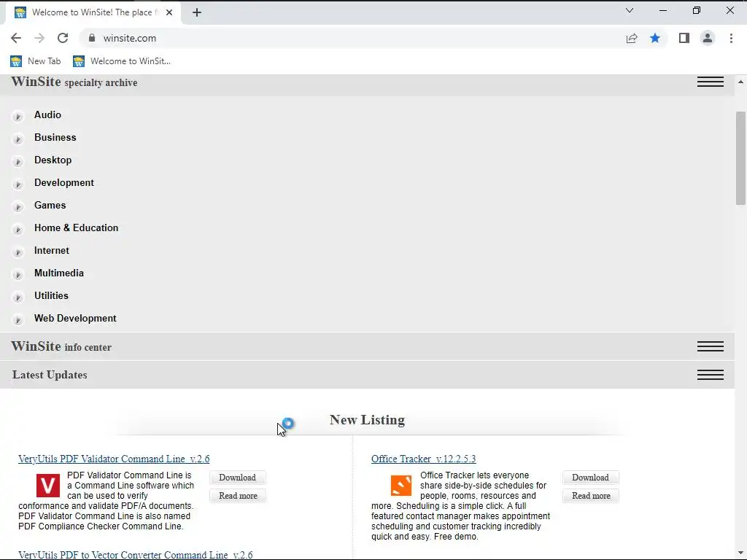Open the Office Tracker v.12.2.5.3 link
This screenshot has height=560, width=747.
coord(424,459)
